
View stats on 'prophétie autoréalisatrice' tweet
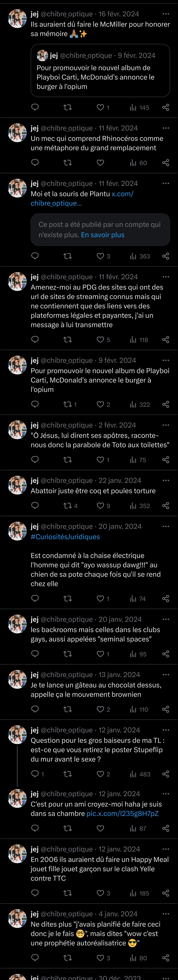pyautogui.click(x=138, y=958)
